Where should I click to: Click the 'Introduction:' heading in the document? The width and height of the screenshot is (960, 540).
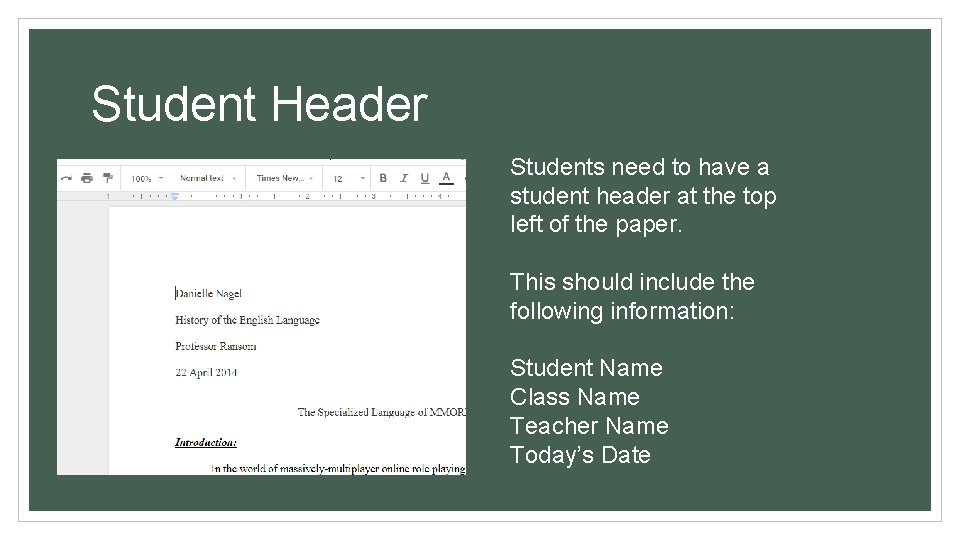pyautogui.click(x=206, y=443)
